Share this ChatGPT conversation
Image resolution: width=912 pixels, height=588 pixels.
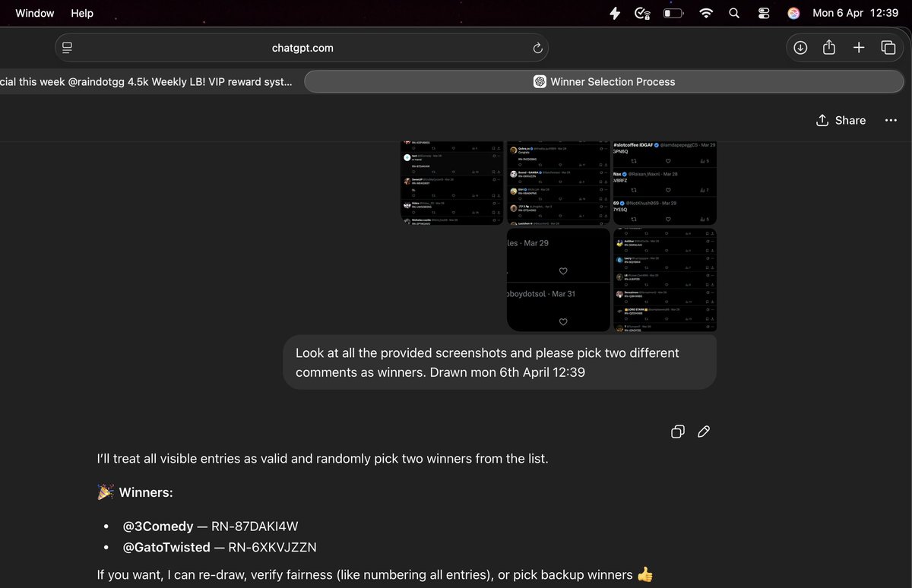pyautogui.click(x=841, y=120)
